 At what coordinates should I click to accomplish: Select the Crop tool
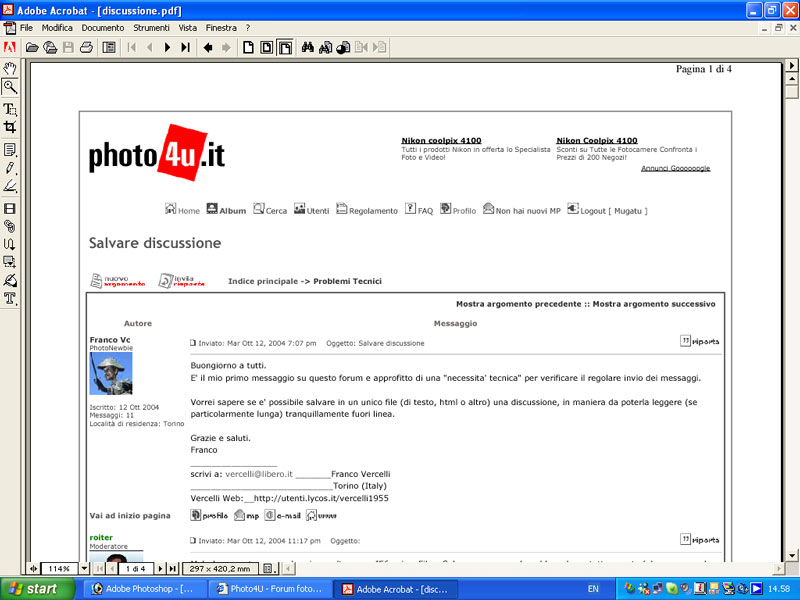(10, 127)
